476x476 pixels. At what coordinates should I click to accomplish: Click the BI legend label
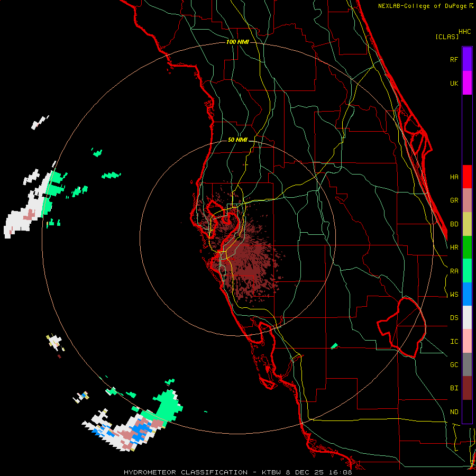click(454, 388)
